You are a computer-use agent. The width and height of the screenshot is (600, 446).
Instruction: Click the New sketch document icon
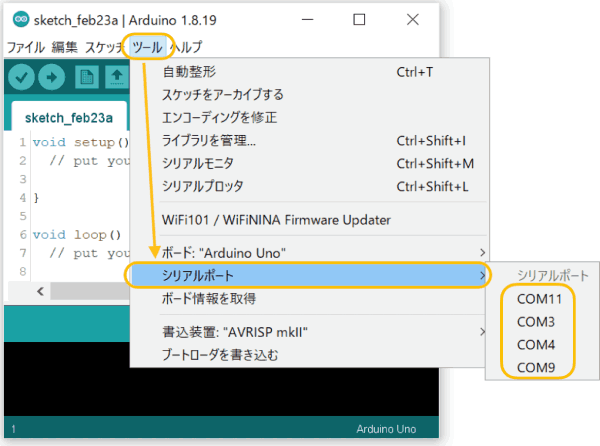[87, 78]
